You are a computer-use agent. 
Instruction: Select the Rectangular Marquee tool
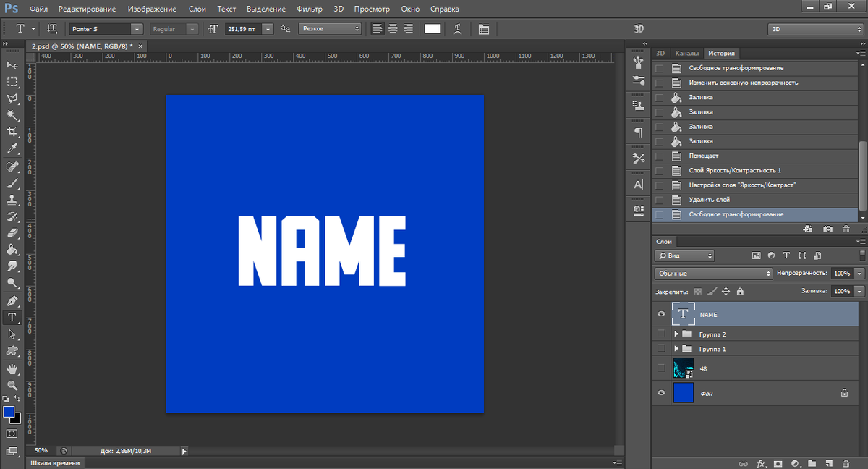12,82
